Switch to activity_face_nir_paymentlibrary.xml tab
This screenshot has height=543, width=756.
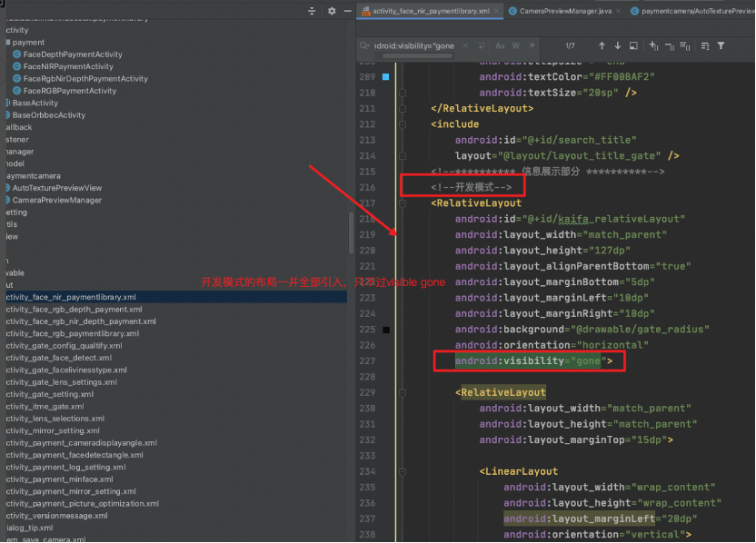[x=430, y=11]
